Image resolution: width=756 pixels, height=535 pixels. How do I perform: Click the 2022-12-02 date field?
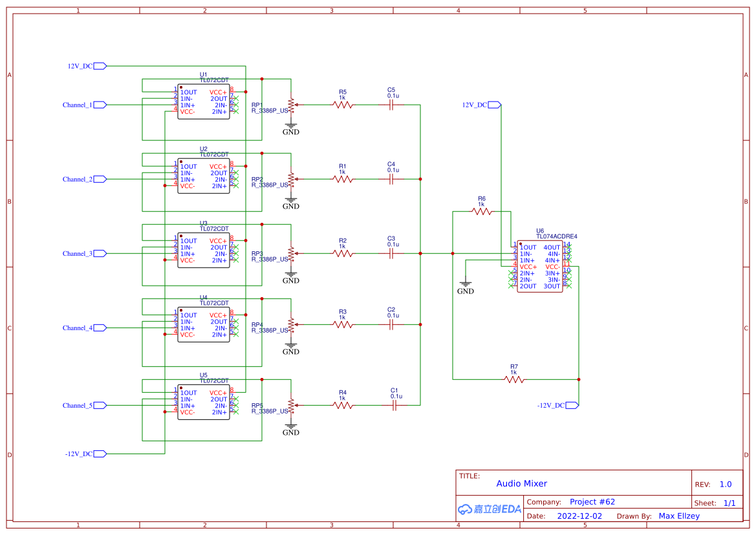579,516
